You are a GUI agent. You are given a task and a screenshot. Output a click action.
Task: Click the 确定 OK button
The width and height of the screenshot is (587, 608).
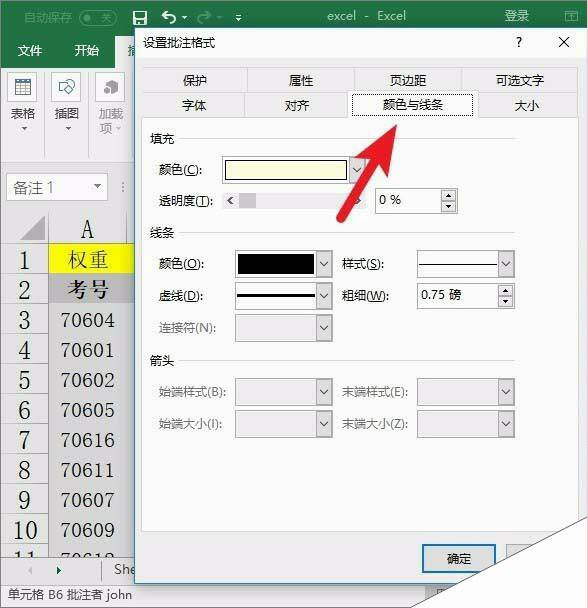tap(459, 558)
